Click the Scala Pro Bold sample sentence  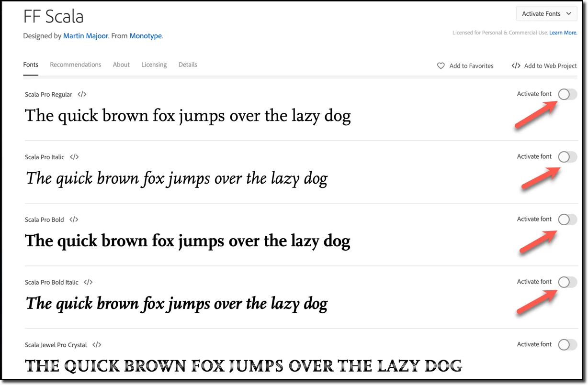click(x=188, y=241)
